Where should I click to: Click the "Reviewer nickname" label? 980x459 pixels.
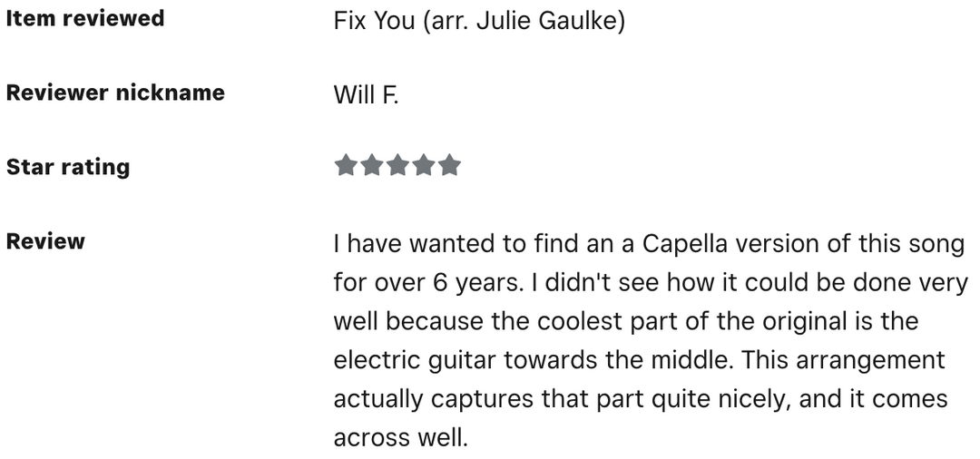(x=115, y=93)
